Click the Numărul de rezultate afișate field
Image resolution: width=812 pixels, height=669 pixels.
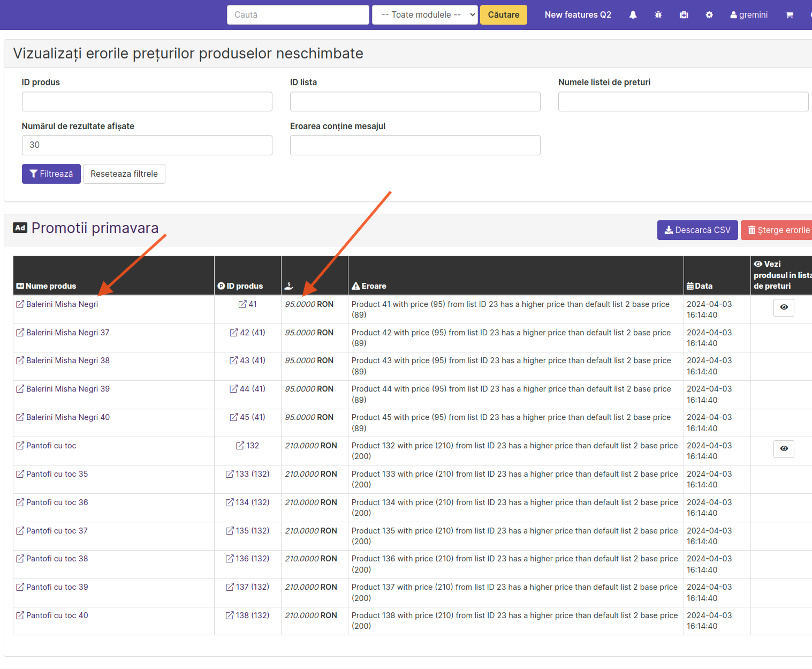[147, 145]
